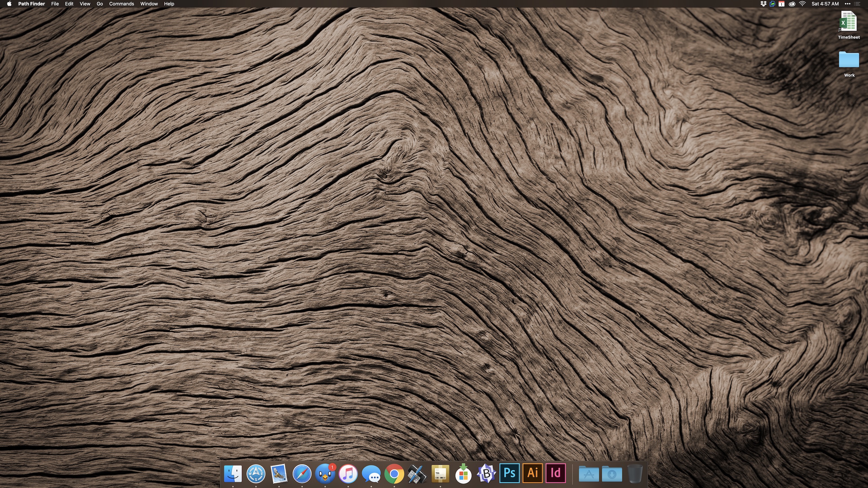Select the Work folder on desktop
This screenshot has width=868, height=488.
848,60
